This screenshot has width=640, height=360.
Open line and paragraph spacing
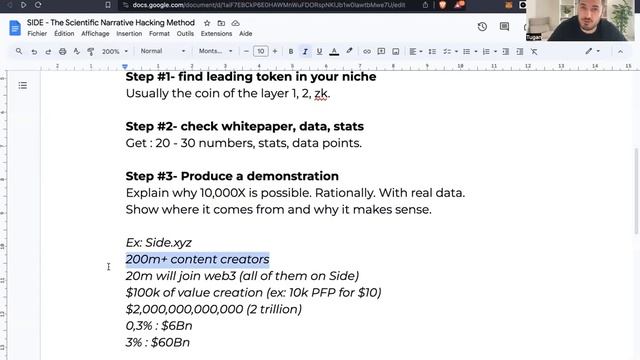click(x=432, y=51)
